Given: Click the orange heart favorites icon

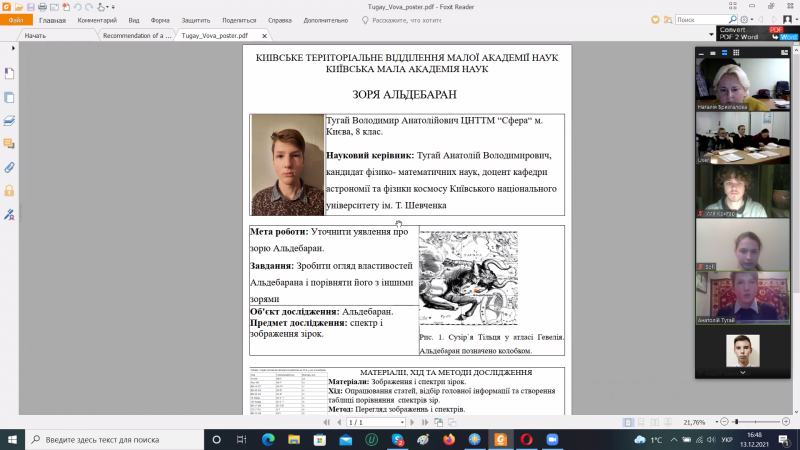Looking at the screenshot, I should pos(655,20).
